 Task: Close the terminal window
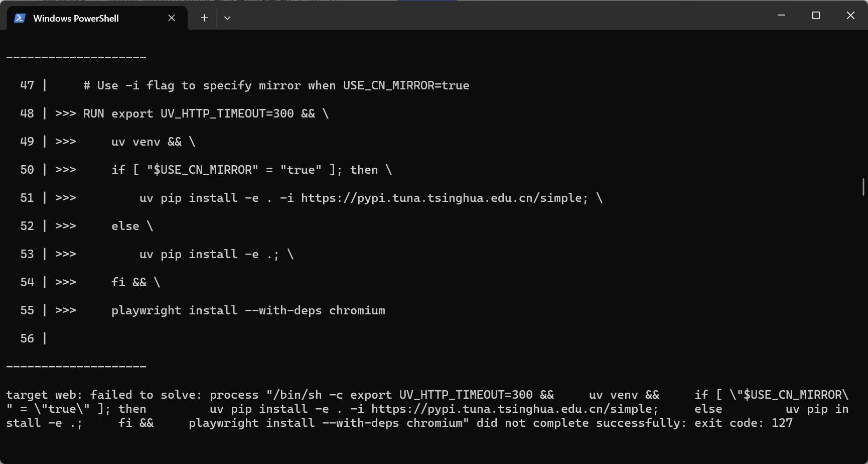(850, 16)
